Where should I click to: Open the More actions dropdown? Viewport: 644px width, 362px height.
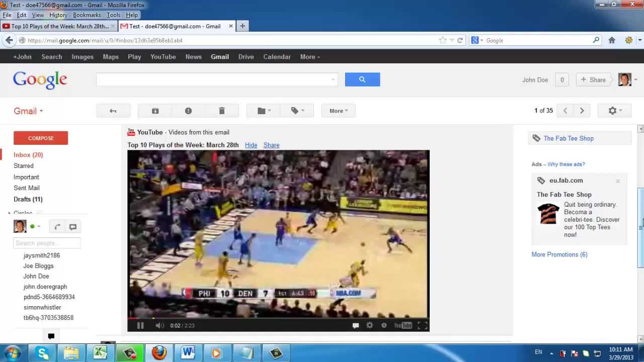click(339, 111)
